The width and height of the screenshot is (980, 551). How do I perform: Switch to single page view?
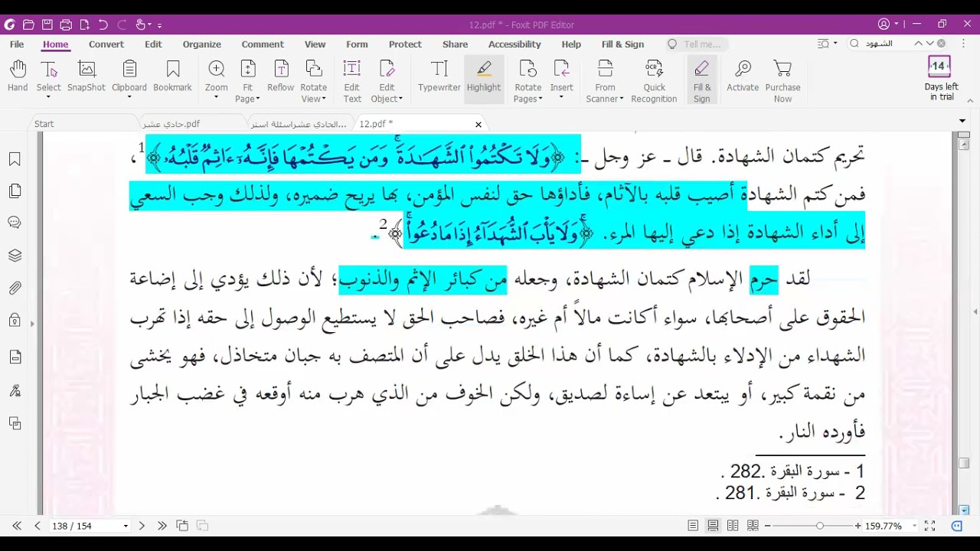693,526
